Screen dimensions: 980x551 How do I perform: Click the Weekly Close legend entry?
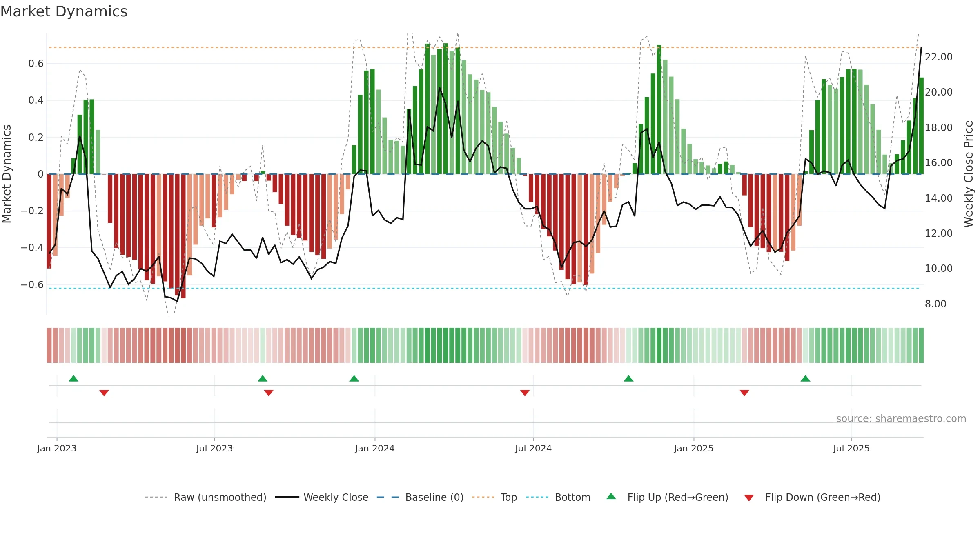pos(321,497)
